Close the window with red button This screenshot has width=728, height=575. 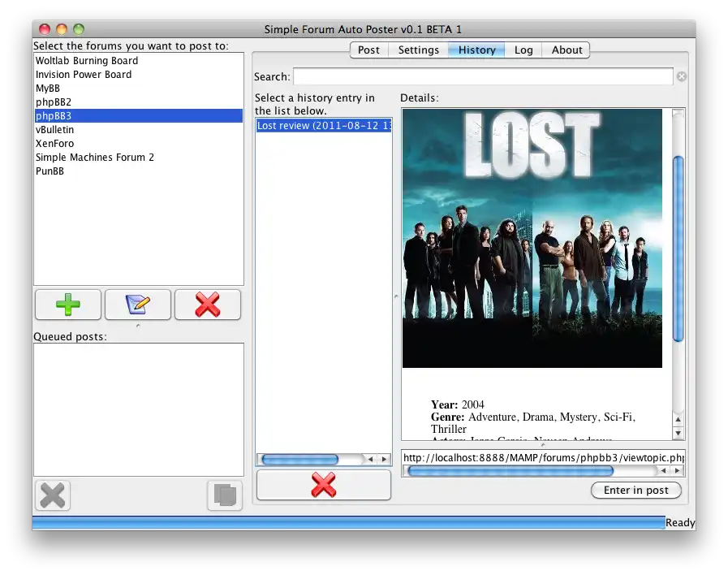(45, 29)
